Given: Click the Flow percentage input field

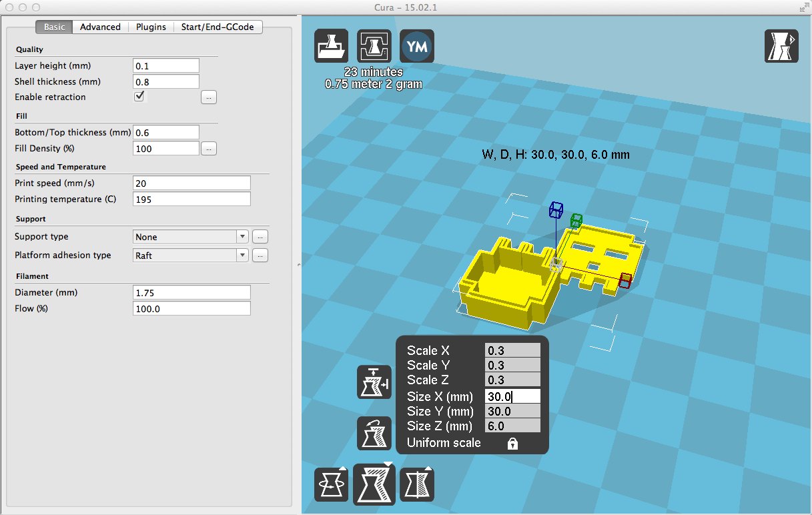Looking at the screenshot, I should click(x=192, y=309).
